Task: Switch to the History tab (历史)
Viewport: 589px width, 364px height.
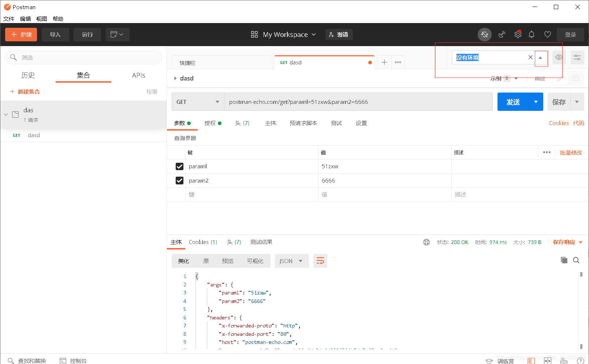Action: coord(28,75)
